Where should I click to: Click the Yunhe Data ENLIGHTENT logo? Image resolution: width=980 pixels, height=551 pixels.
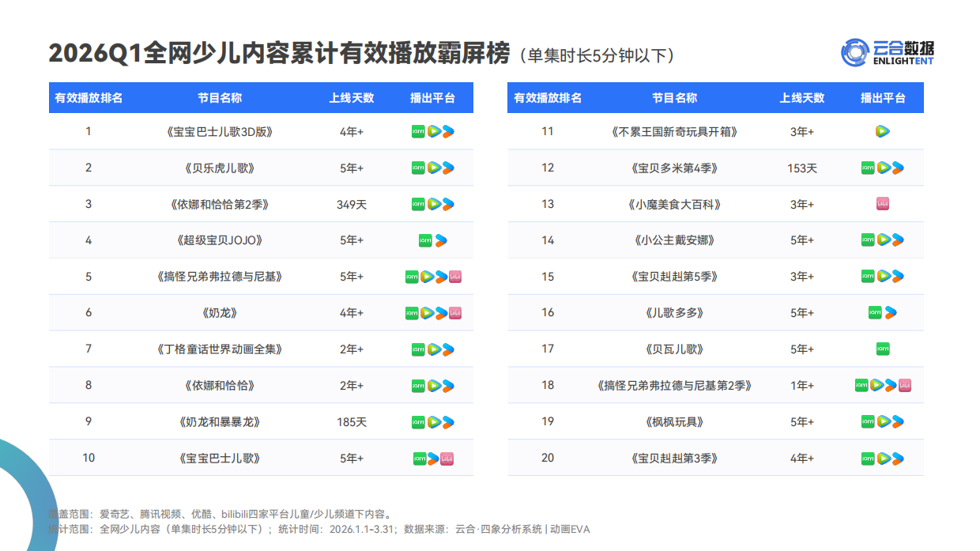coord(887,52)
